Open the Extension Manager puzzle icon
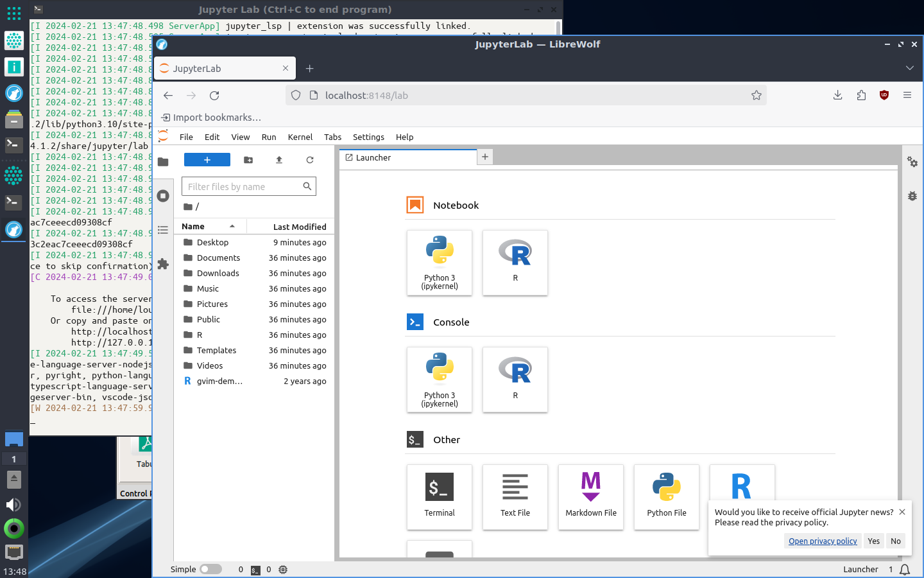 click(163, 264)
